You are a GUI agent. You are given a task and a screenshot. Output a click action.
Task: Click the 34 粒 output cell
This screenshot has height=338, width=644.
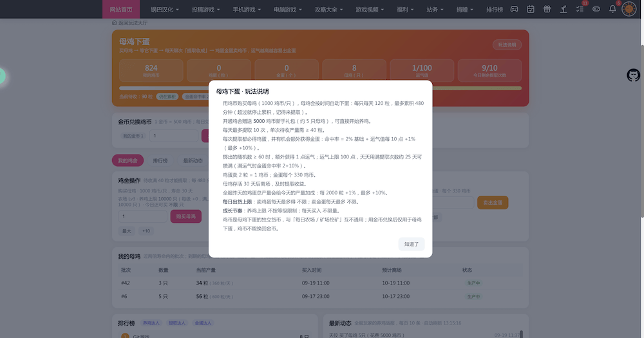coord(214,283)
